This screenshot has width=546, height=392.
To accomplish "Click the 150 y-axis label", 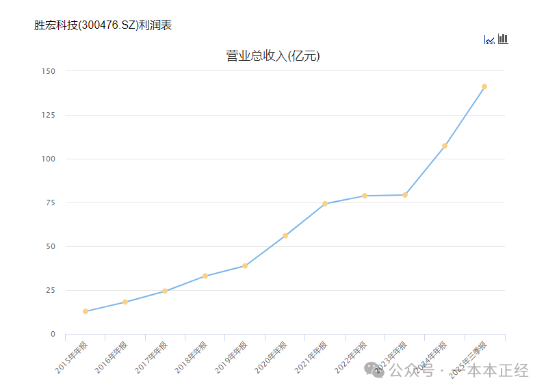I will point(49,71).
